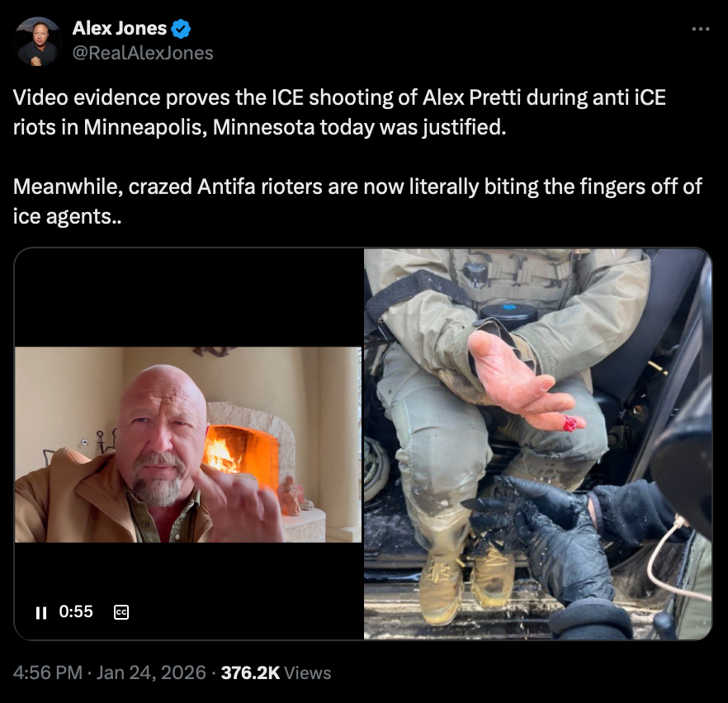Pause the playing video
The width and height of the screenshot is (728, 703).
[41, 612]
